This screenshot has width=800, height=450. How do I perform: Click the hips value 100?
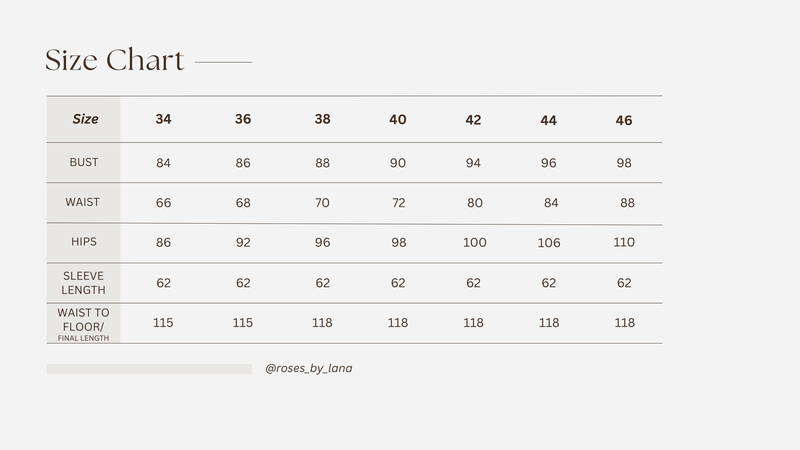tap(474, 242)
